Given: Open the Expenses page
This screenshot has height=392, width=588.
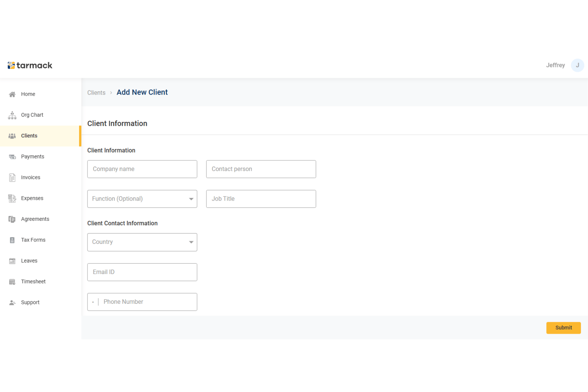Looking at the screenshot, I should [41, 198].
